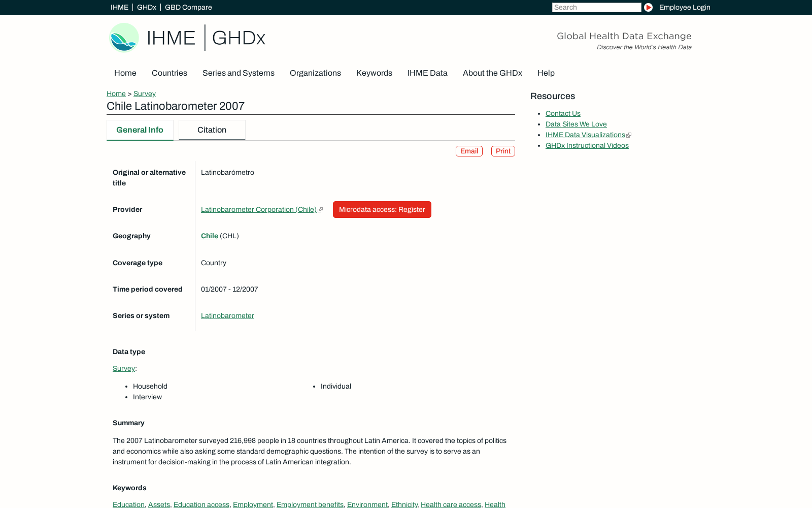Click the GHDx link in the top bar

pos(147,7)
